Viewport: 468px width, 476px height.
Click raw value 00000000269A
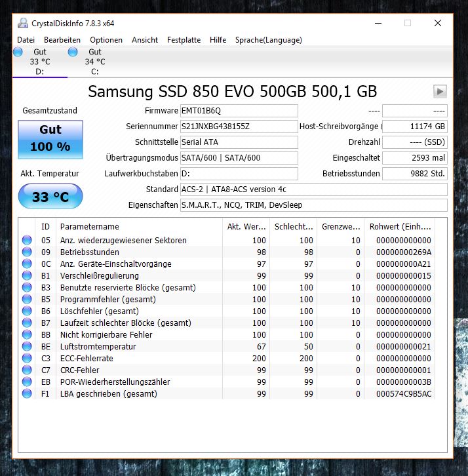click(404, 252)
